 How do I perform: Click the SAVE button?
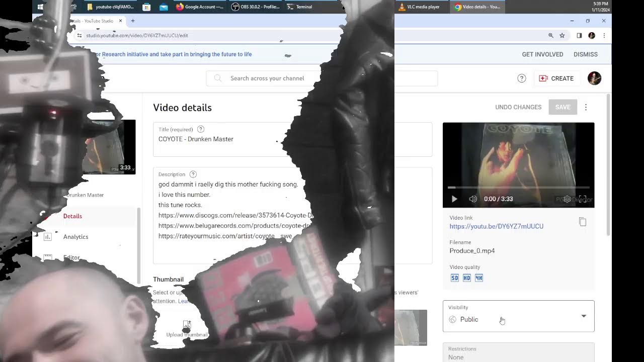click(x=562, y=107)
